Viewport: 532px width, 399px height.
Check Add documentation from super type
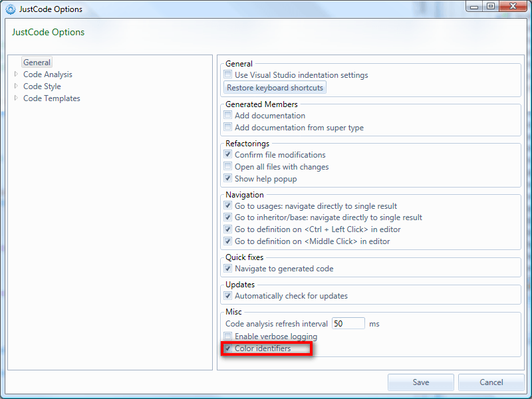pos(227,127)
